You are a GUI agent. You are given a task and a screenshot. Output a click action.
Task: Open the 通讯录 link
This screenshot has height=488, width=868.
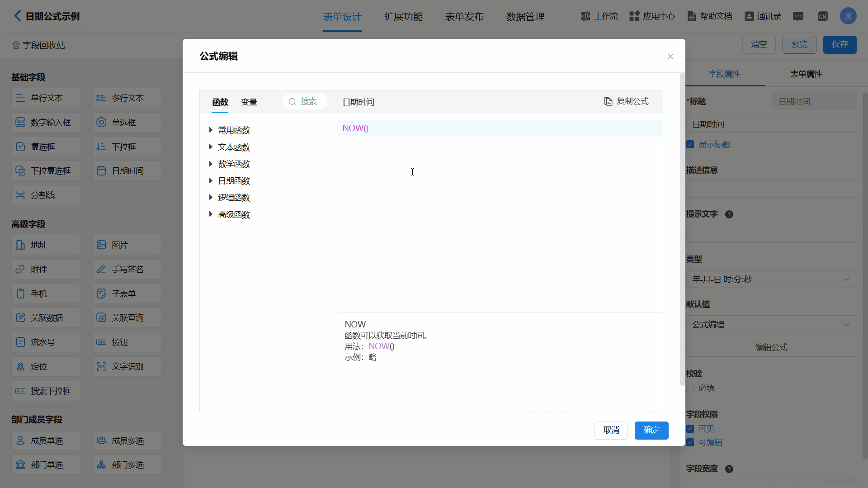pyautogui.click(x=763, y=16)
